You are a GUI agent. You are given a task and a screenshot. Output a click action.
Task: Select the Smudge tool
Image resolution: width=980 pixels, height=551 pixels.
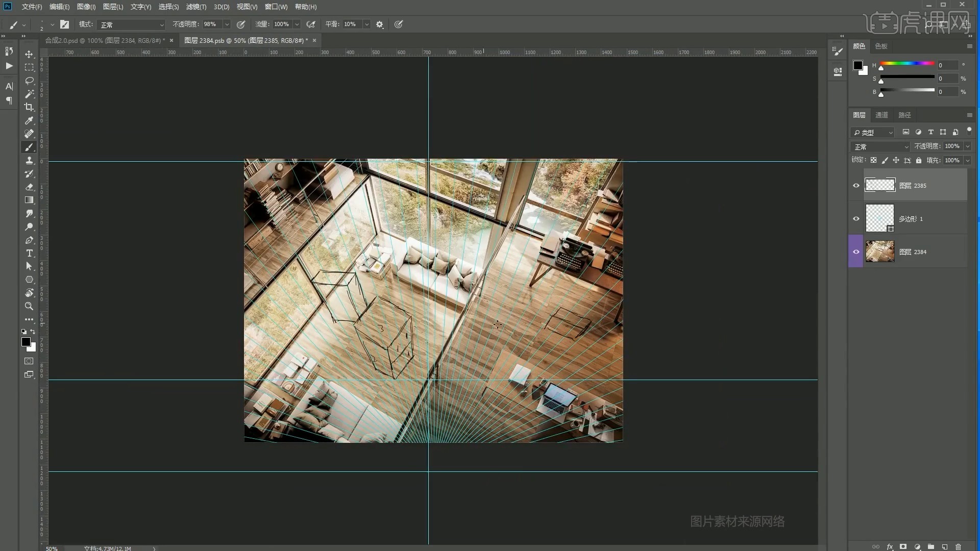pos(29,213)
